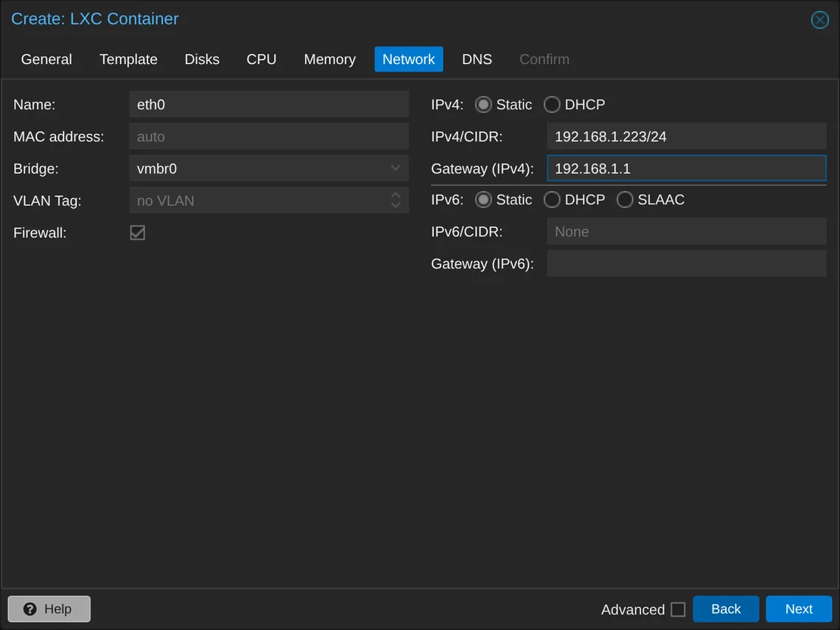The image size is (840, 630).
Task: Click the IPv6/CIDR None field
Action: 686,231
